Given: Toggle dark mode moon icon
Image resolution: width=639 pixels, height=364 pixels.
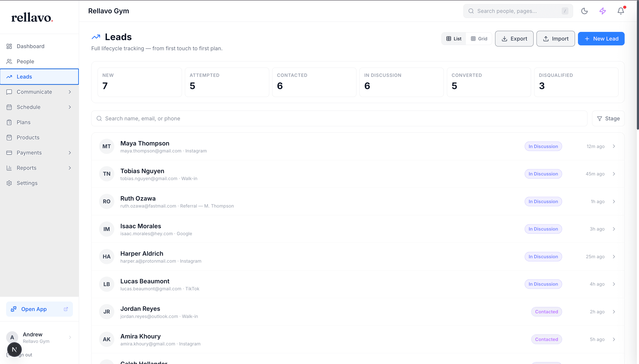Looking at the screenshot, I should (x=584, y=11).
